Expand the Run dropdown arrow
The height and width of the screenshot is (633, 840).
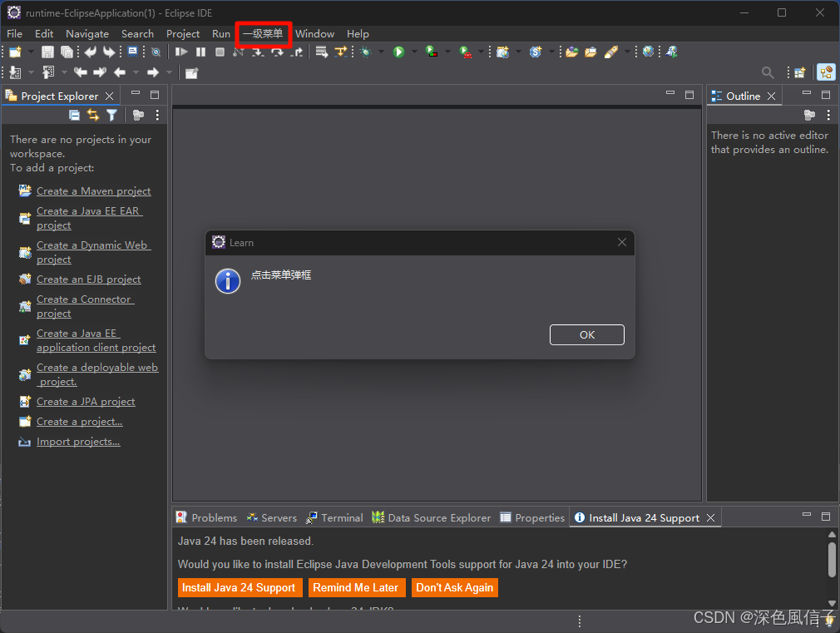point(414,52)
